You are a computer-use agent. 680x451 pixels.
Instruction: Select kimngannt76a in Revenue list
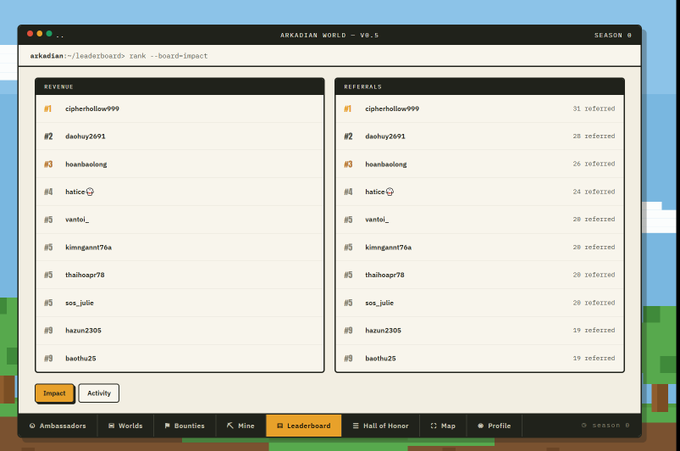[x=180, y=247]
